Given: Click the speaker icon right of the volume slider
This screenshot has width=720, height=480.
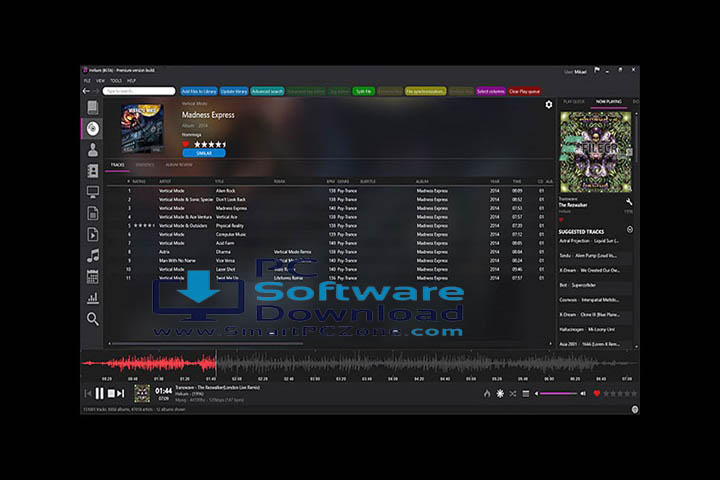Looking at the screenshot, I should [583, 394].
